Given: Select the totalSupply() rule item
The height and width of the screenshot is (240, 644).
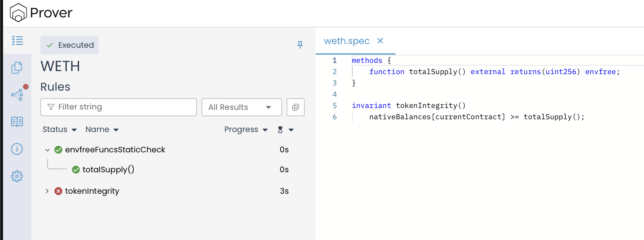Looking at the screenshot, I should click(108, 170).
